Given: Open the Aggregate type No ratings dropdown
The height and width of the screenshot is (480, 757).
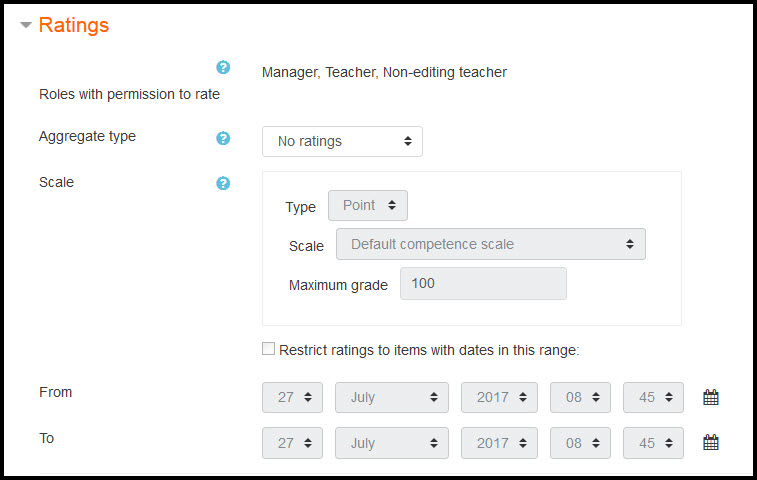Looking at the screenshot, I should (342, 141).
